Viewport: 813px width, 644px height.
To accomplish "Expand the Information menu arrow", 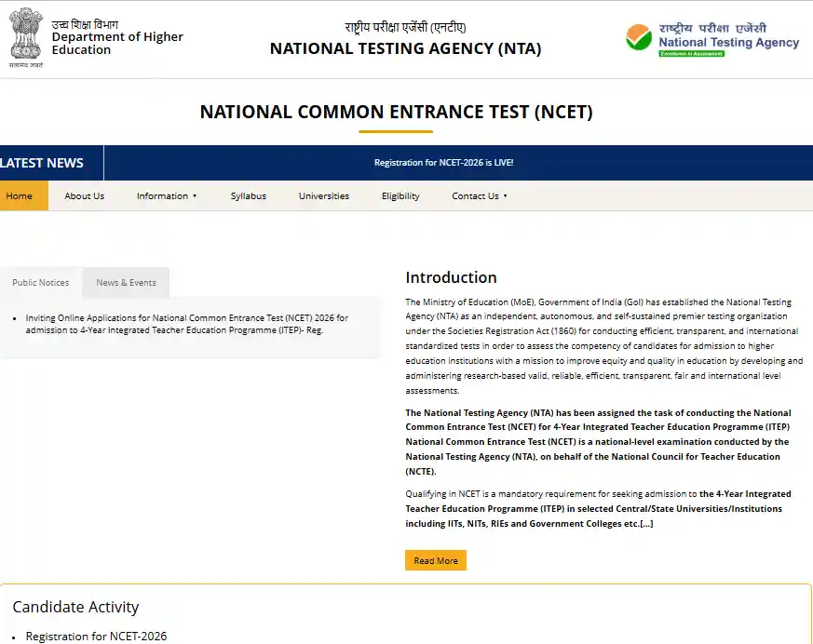I will pos(194,196).
